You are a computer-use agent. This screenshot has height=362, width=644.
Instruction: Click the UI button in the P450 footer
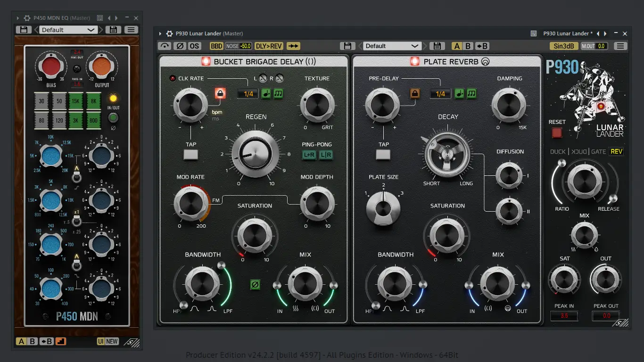(x=101, y=341)
